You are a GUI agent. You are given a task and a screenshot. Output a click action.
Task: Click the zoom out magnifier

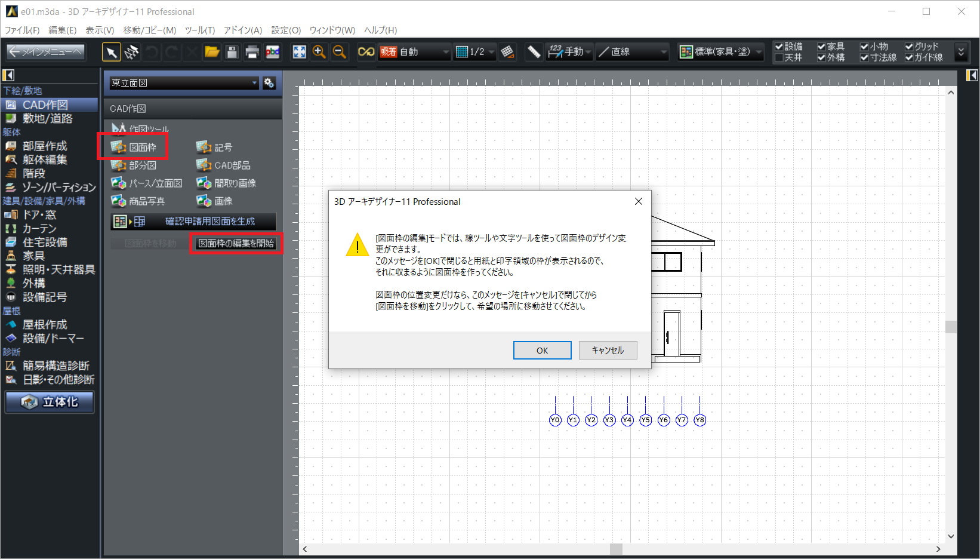pyautogui.click(x=340, y=53)
